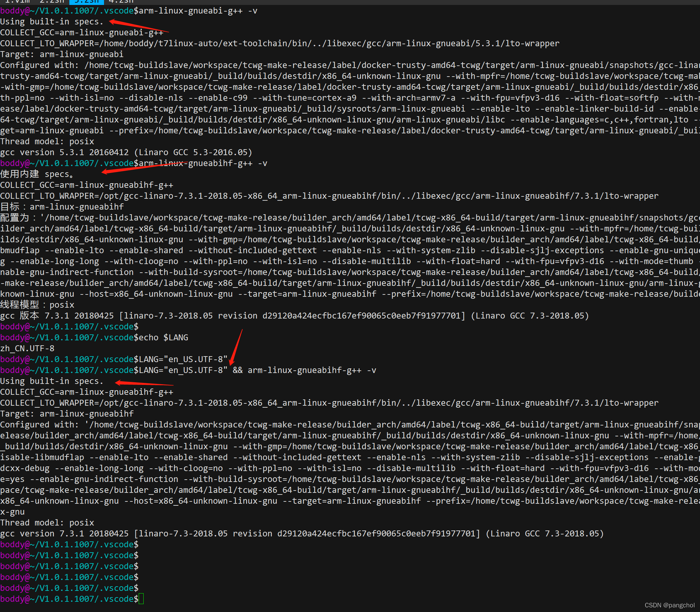Click the green cursor at the last prompt
The height and width of the screenshot is (612, 700).
coord(141,599)
